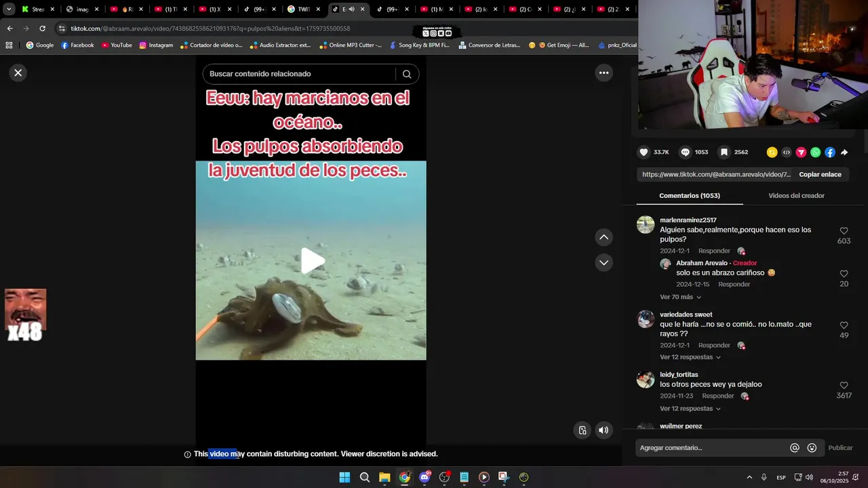
Task: Open the 'Online MP3 Cutter' bookmark
Action: 351,45
